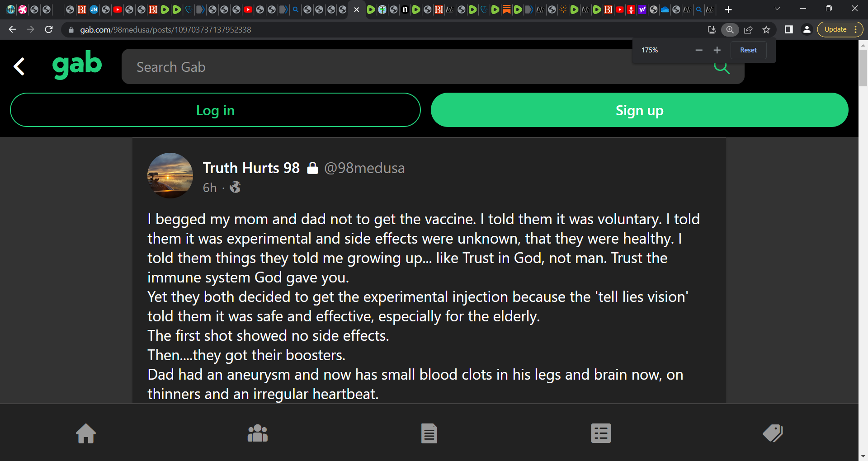The height and width of the screenshot is (461, 868).
Task: Click the Gab back arrow icon
Action: 19,67
